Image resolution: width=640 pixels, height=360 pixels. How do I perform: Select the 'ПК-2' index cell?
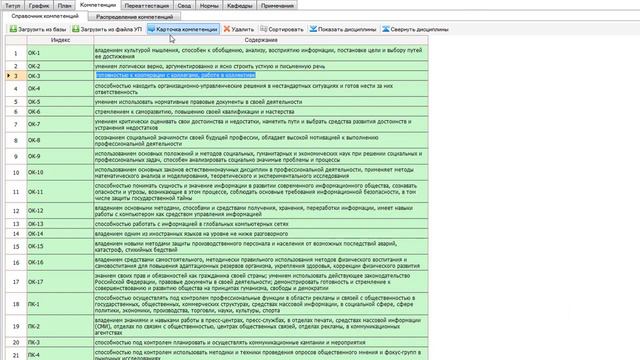(x=60, y=326)
